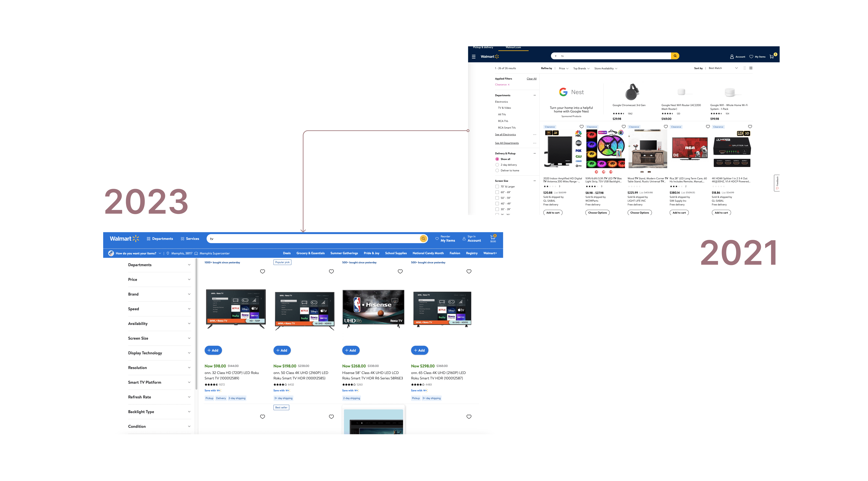Image resolution: width=868 pixels, height=481 pixels.
Task: Open the See all Electronics link
Action: 505,135
